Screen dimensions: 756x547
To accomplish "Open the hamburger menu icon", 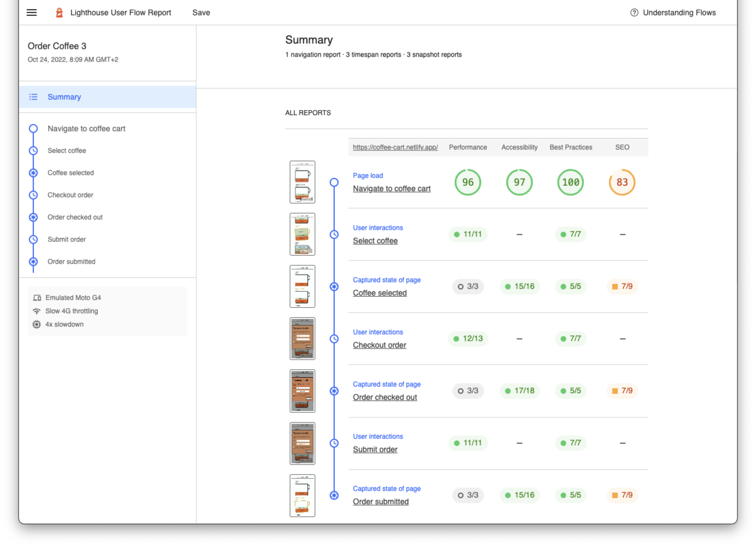I will click(x=32, y=13).
